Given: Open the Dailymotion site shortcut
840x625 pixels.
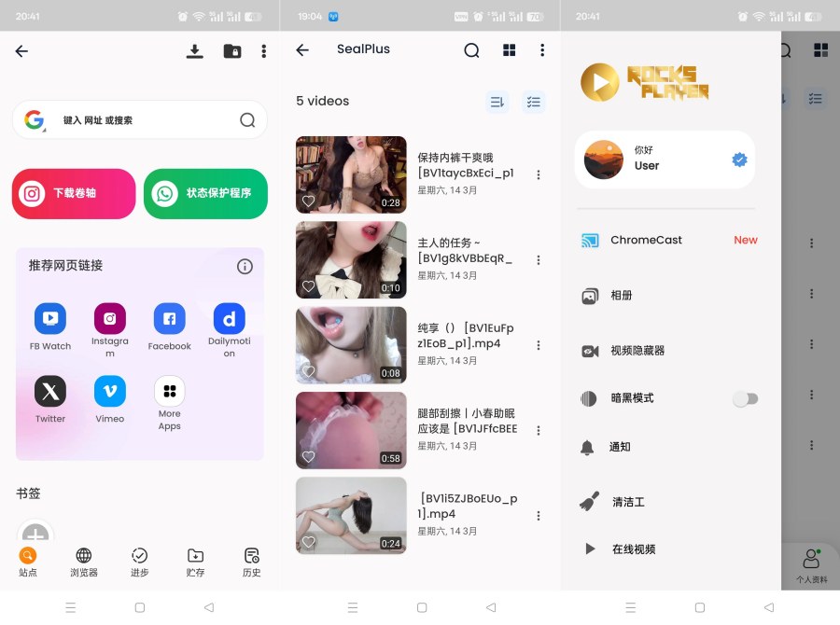Looking at the screenshot, I should (229, 319).
